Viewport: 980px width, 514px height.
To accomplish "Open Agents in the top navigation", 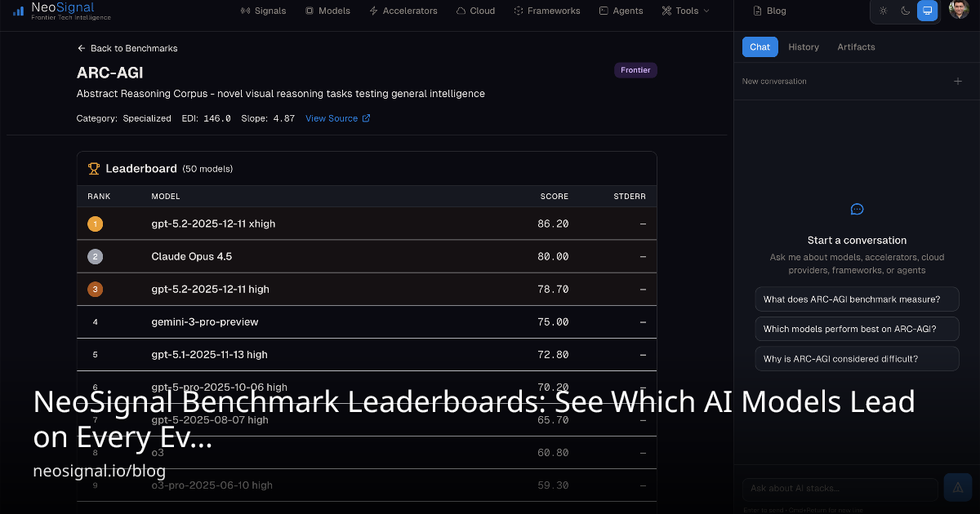I will [621, 11].
